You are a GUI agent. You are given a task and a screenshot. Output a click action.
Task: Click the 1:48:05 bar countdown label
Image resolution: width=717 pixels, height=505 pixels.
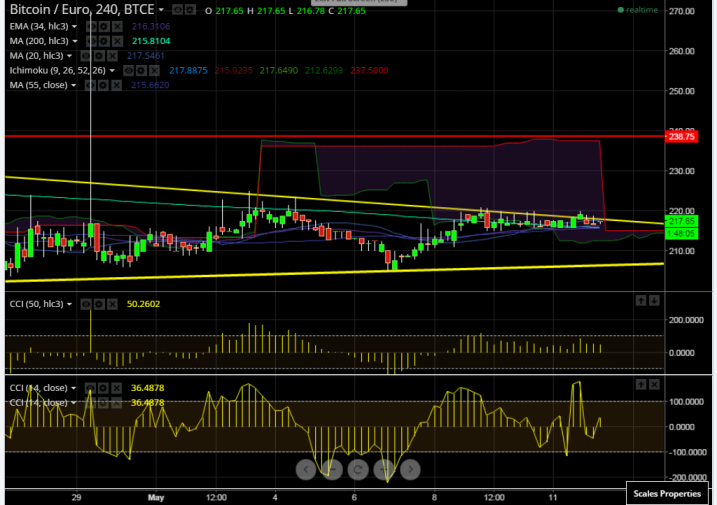(681, 234)
